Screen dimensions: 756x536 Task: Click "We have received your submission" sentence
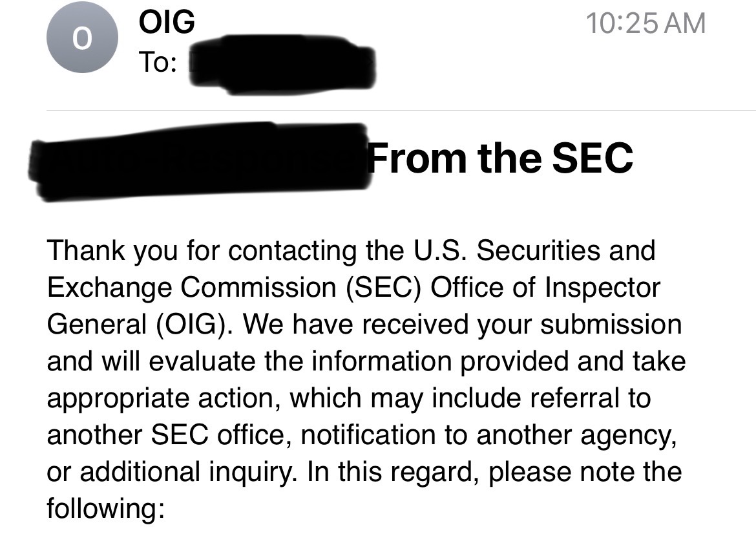(462, 325)
